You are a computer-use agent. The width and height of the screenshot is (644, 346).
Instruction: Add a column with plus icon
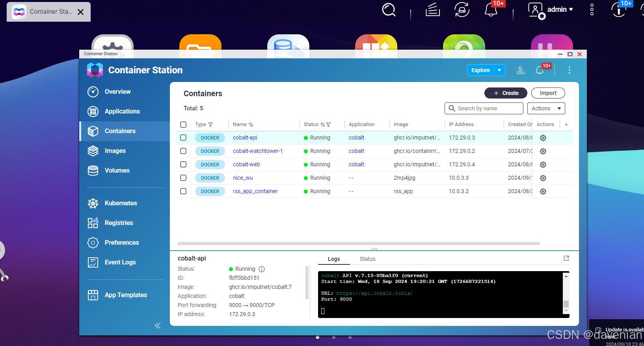click(x=566, y=125)
